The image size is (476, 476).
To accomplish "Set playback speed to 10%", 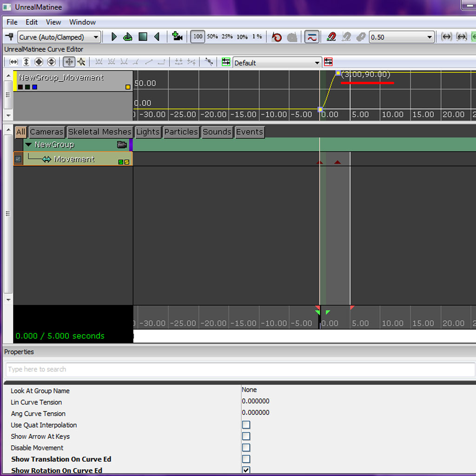I will (242, 37).
